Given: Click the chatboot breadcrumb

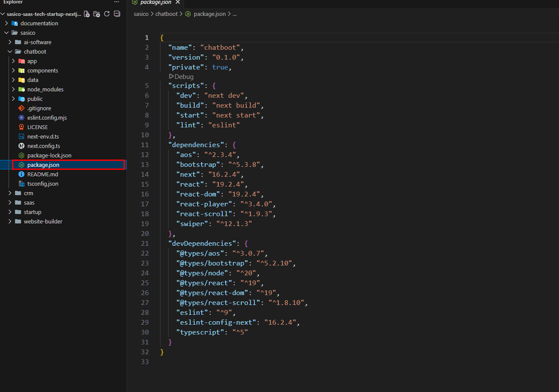Looking at the screenshot, I should 166,14.
